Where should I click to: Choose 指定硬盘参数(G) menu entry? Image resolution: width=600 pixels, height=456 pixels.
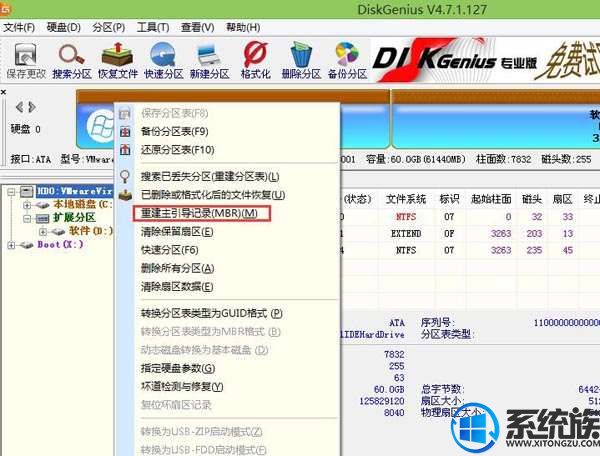click(x=178, y=368)
